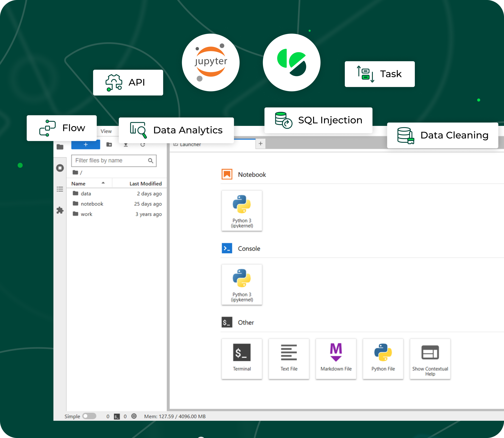Click the green leaf logo circle
The image size is (504, 438).
point(292,63)
